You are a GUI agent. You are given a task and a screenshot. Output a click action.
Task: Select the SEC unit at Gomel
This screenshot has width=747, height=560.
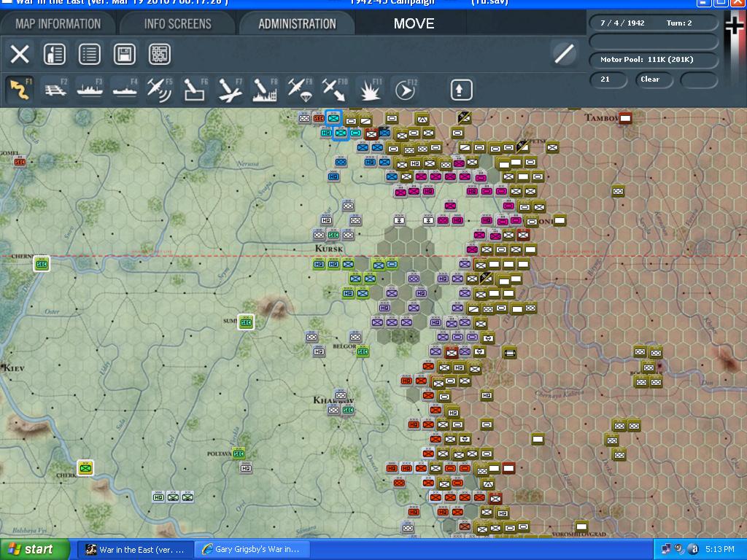[x=20, y=163]
